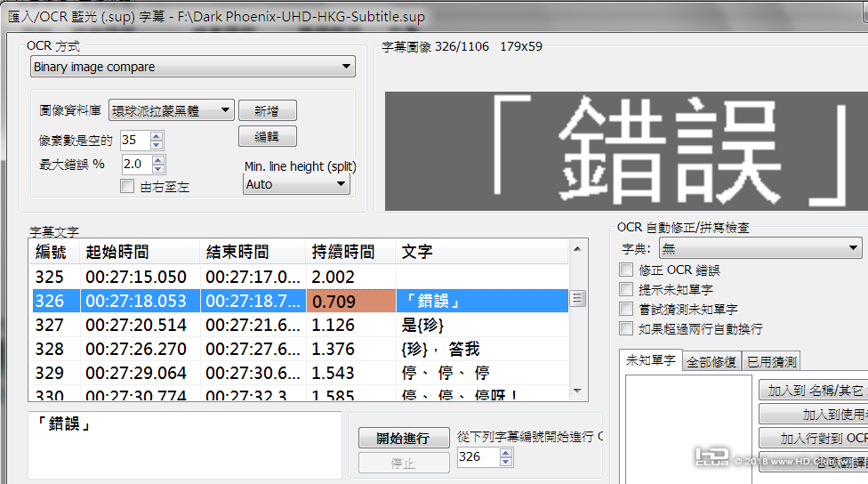Viewport: 868px width, 484px height.
Task: Click the 新增 button
Action: point(268,110)
